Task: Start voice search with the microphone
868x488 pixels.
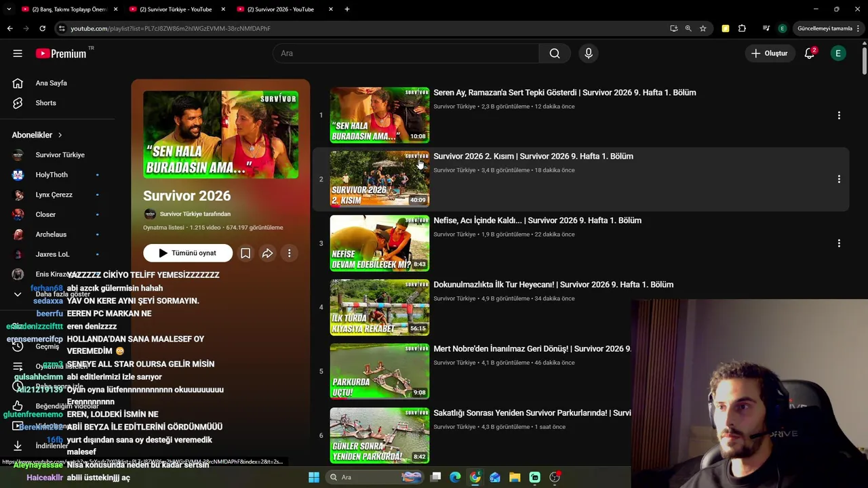Action: 589,54
